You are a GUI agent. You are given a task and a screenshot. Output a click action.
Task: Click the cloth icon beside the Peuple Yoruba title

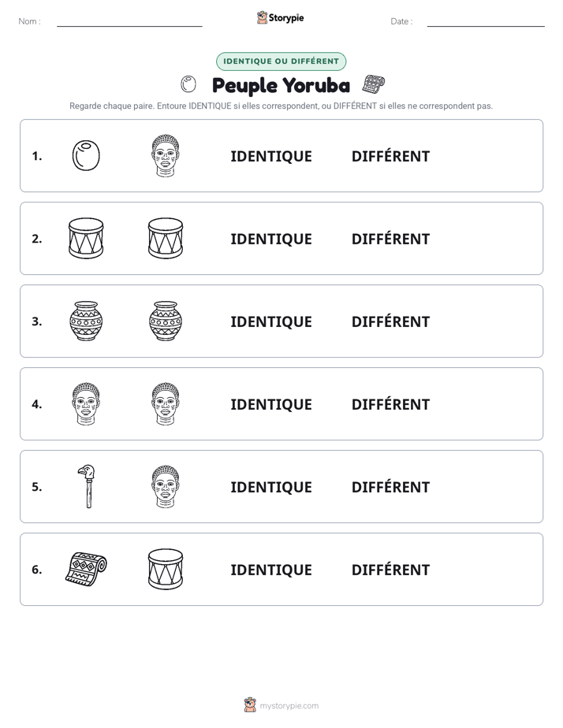[374, 84]
